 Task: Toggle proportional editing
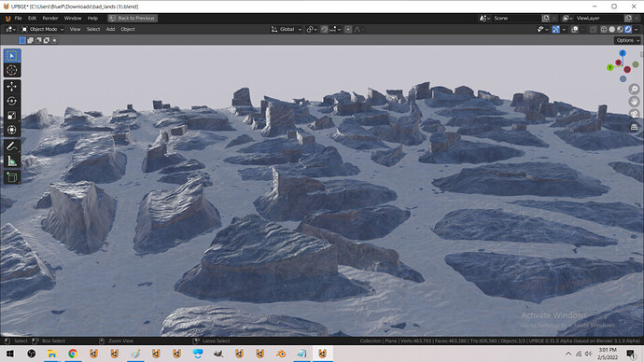348,29
